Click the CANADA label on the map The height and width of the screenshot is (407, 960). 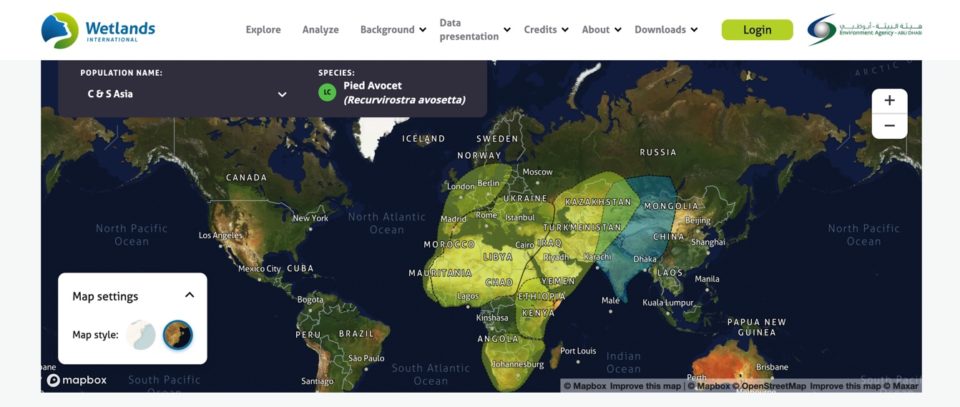[x=247, y=177]
